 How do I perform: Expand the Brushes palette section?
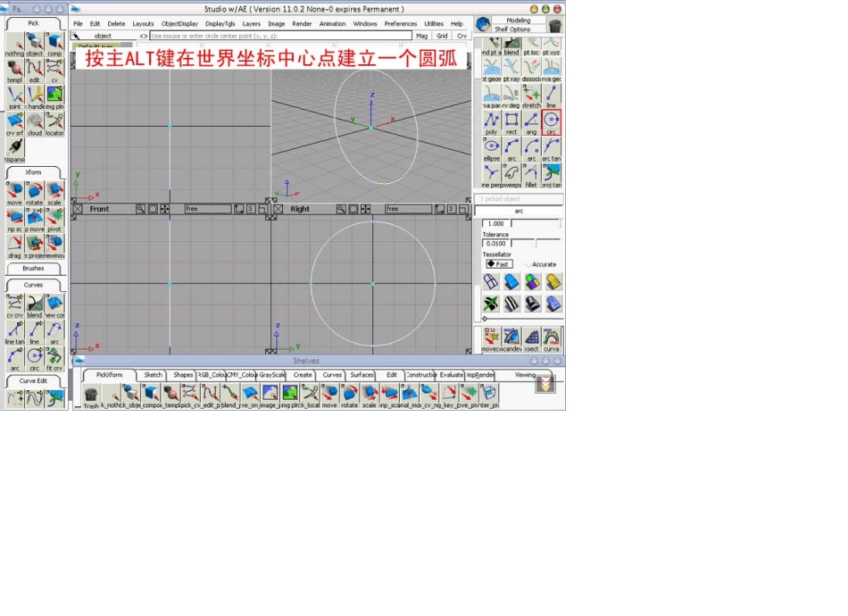pos(33,268)
